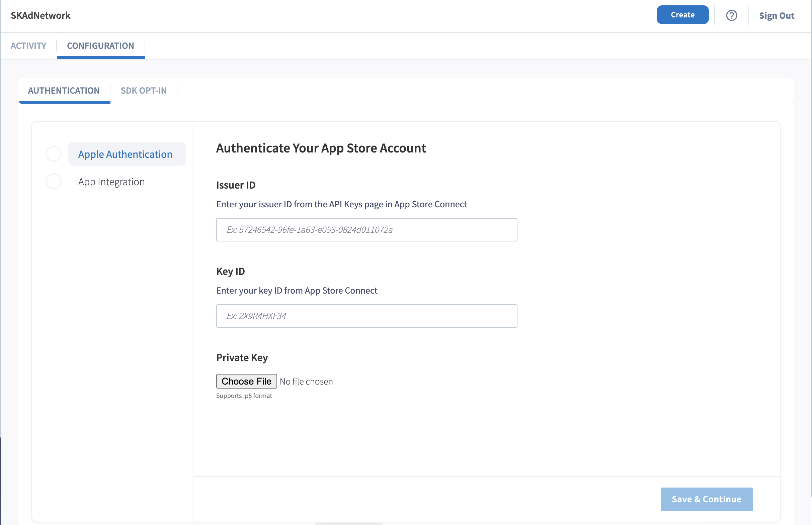Focus the Key ID input field

[367, 316]
